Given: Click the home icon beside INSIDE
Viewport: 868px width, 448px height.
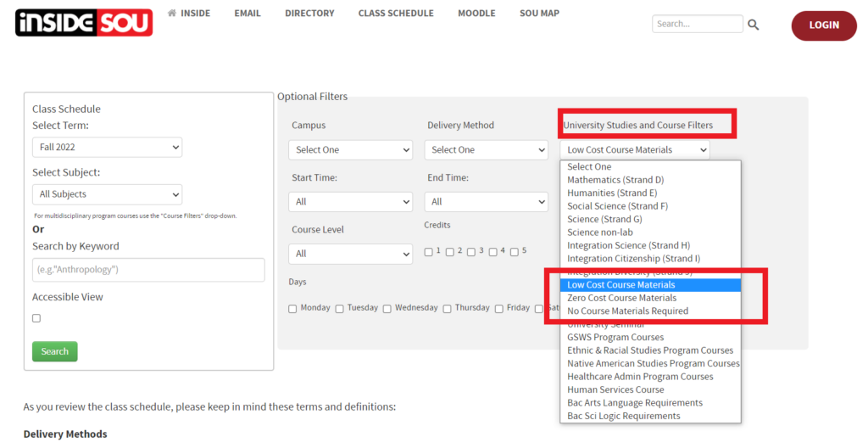Looking at the screenshot, I should (x=172, y=14).
